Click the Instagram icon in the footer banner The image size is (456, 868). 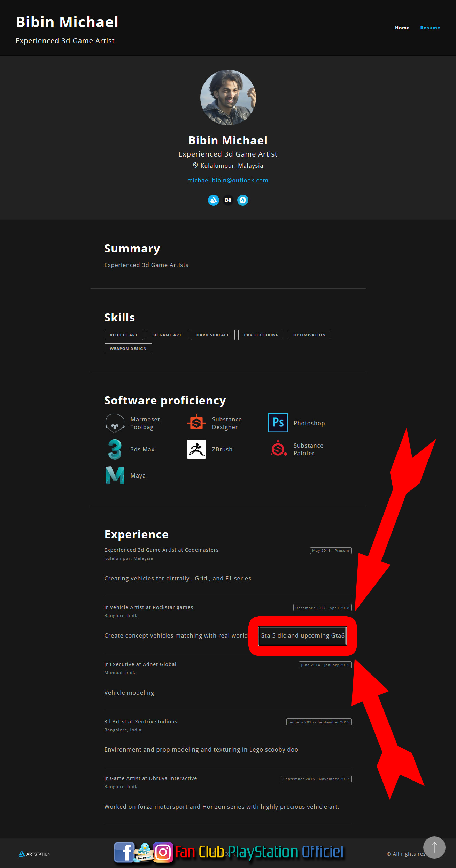[x=163, y=852]
